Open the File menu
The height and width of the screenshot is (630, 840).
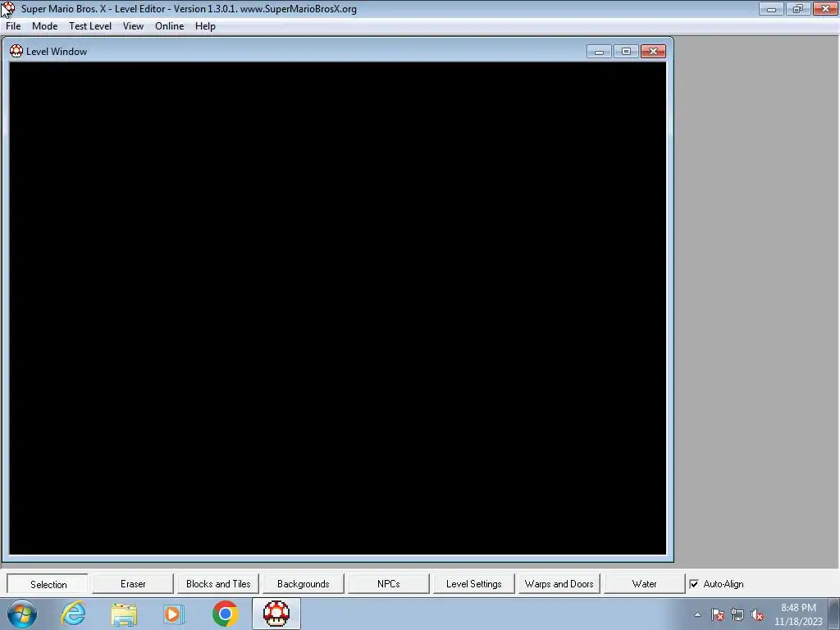pyautogui.click(x=13, y=26)
